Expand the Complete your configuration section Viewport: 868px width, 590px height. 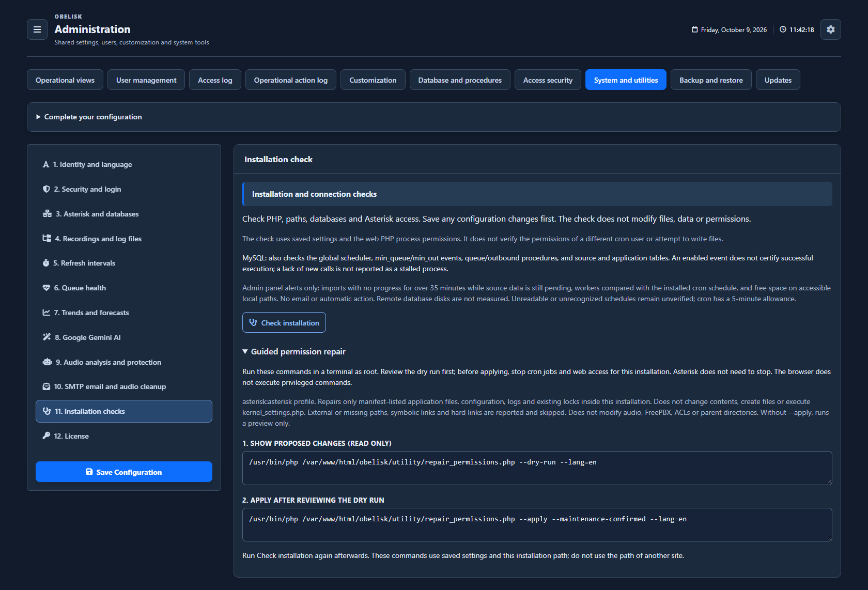coord(434,117)
